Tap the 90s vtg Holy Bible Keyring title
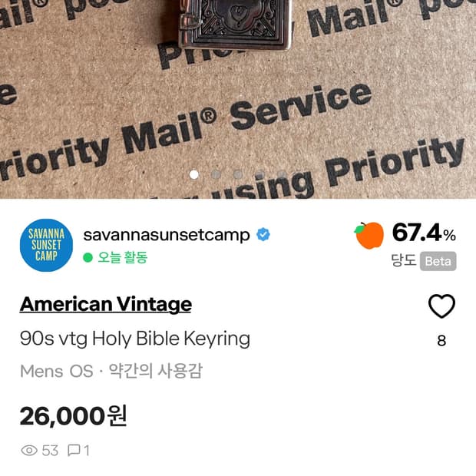This screenshot has height=476, width=476. click(135, 339)
